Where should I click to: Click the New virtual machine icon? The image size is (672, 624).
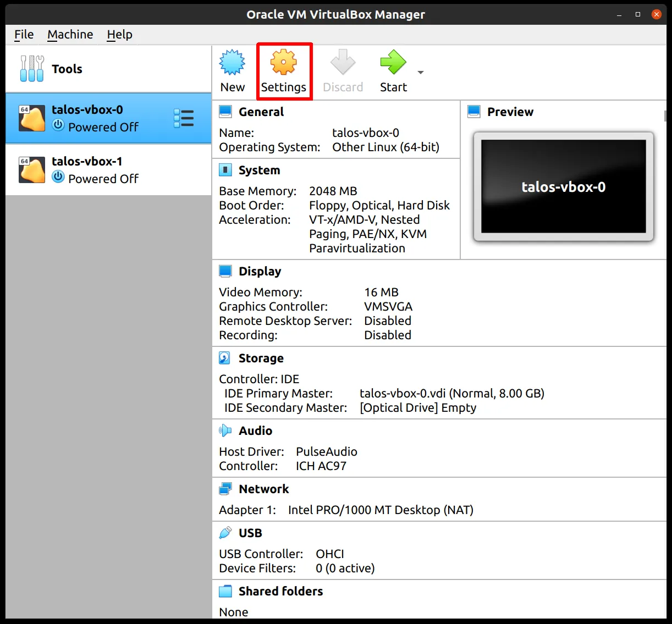pos(232,63)
